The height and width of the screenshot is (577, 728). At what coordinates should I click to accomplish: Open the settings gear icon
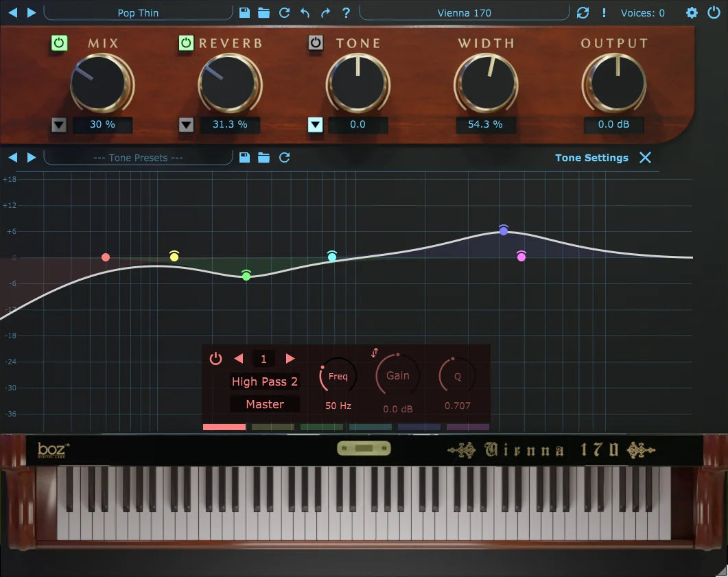click(692, 12)
